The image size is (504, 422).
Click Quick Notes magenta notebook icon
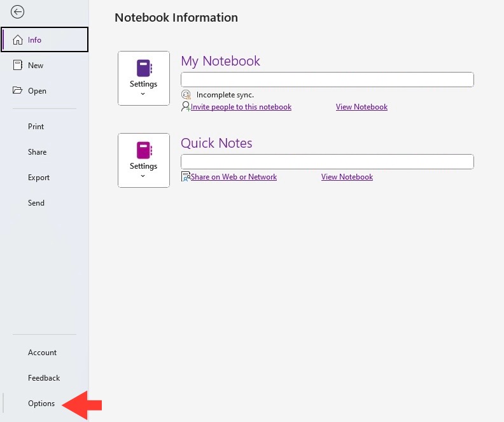click(144, 150)
